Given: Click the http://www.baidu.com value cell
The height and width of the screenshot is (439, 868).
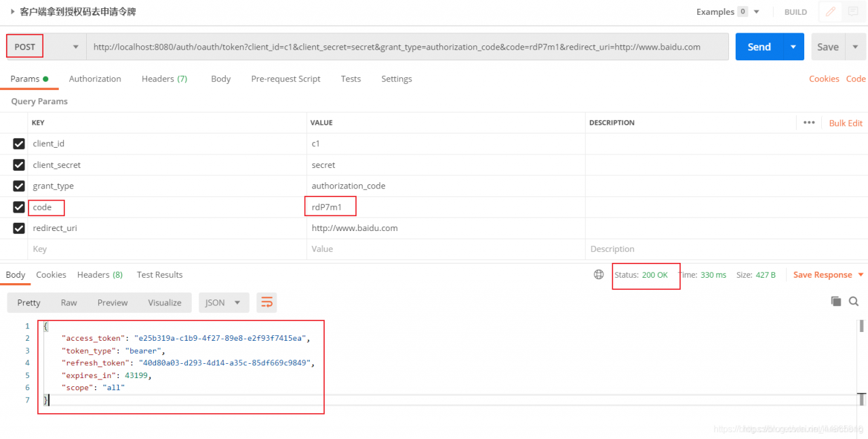Looking at the screenshot, I should (446, 228).
